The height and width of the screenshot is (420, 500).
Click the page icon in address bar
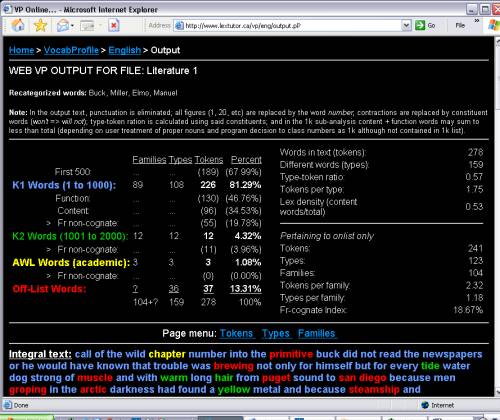(x=179, y=26)
